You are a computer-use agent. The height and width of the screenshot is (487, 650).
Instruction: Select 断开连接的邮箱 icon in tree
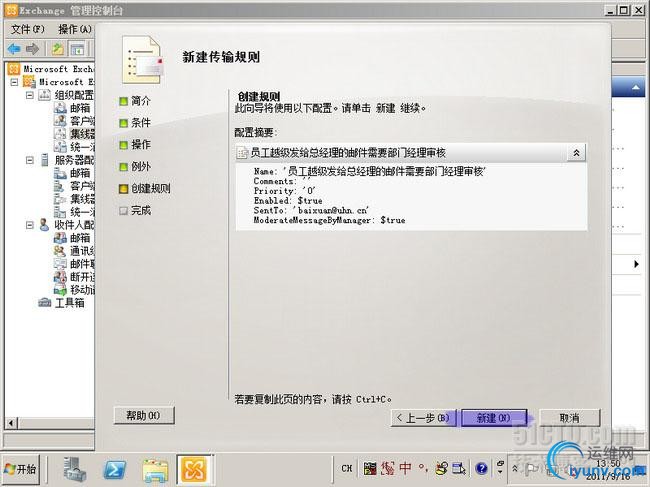(x=60, y=277)
